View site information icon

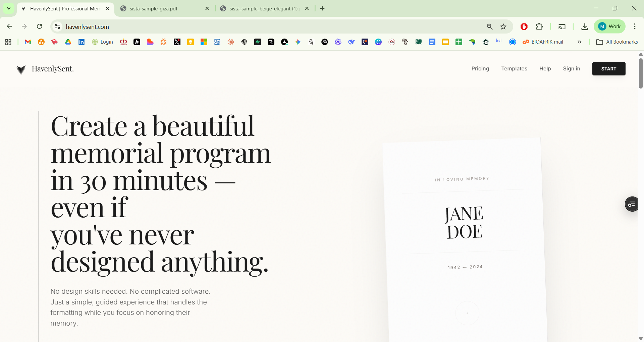tap(58, 26)
